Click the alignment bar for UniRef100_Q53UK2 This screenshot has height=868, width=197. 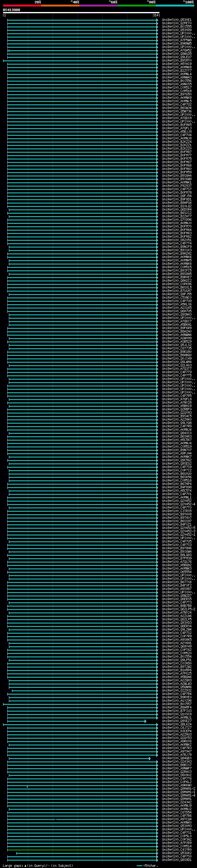click(87, 853)
